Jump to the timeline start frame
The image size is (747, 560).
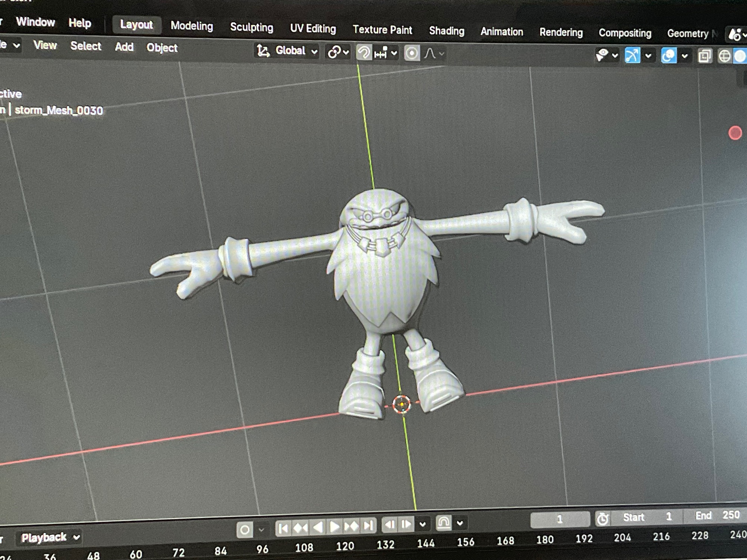(283, 528)
